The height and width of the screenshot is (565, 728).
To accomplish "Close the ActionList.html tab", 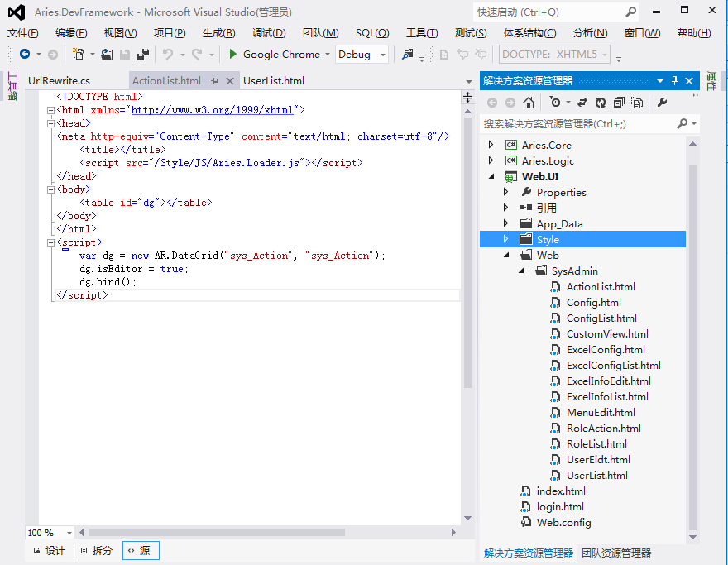I will click(x=230, y=81).
